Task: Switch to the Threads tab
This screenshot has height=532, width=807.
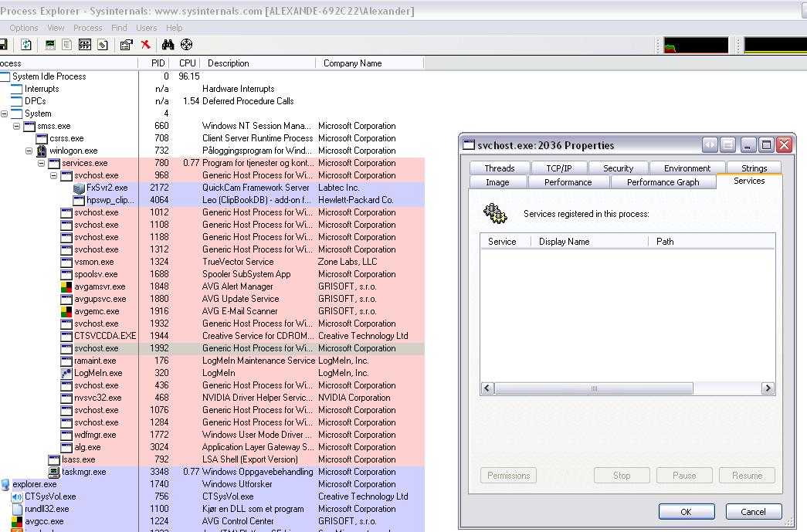Action: (x=499, y=168)
